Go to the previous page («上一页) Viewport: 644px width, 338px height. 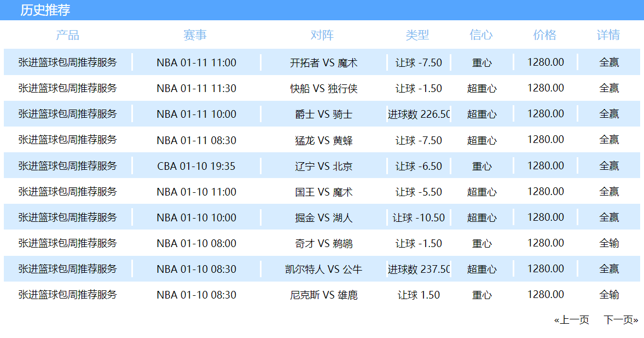(x=571, y=319)
